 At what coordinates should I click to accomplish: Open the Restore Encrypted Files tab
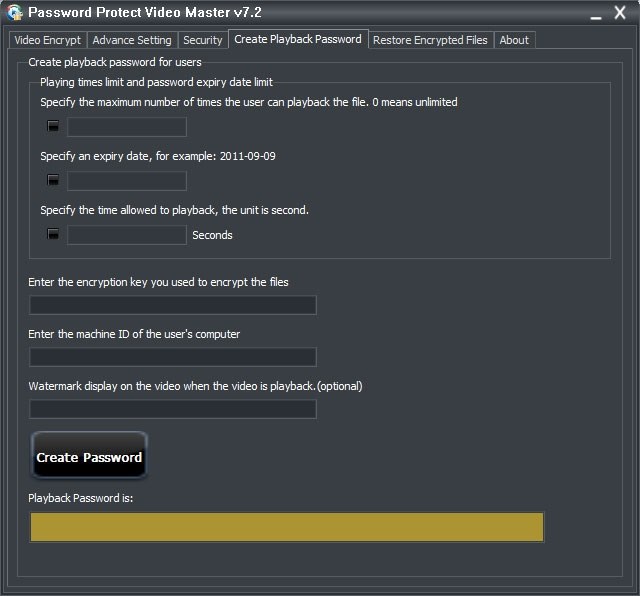click(x=430, y=40)
